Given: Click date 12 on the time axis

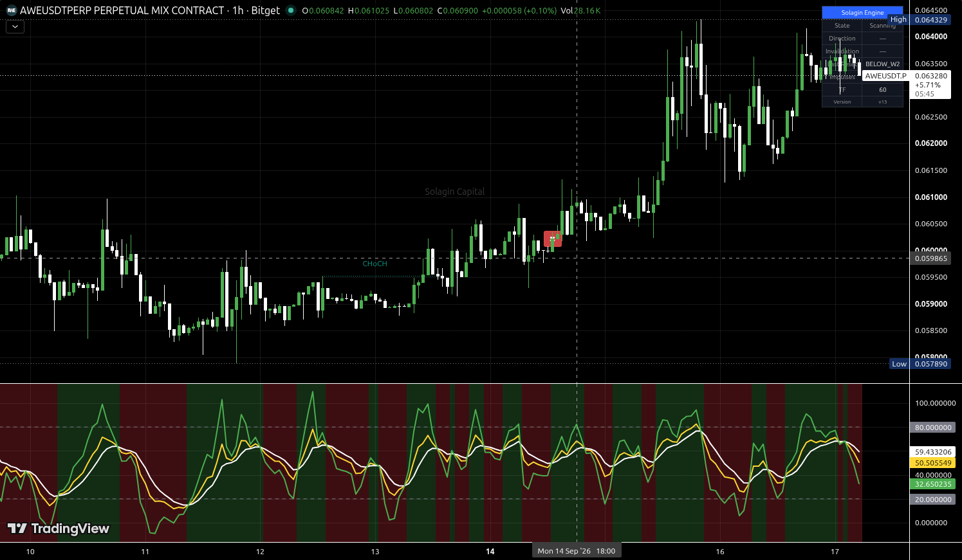Looking at the screenshot, I should tap(260, 552).
